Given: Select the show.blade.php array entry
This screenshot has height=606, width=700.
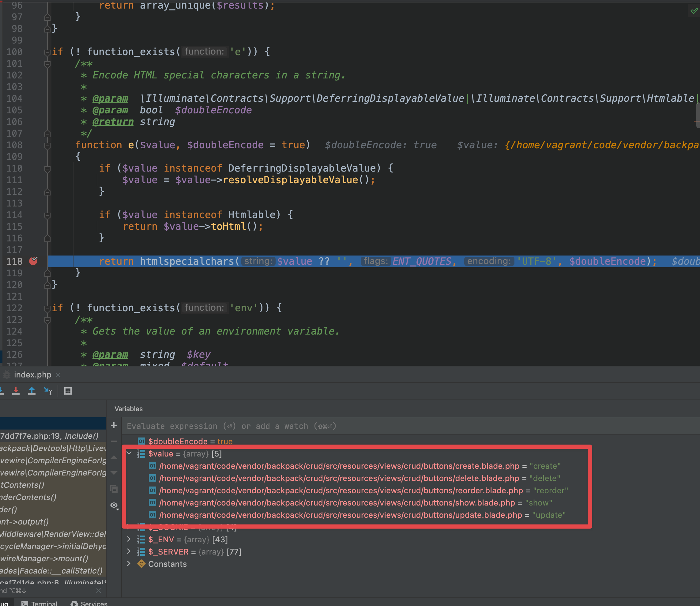Looking at the screenshot, I should tap(351, 502).
